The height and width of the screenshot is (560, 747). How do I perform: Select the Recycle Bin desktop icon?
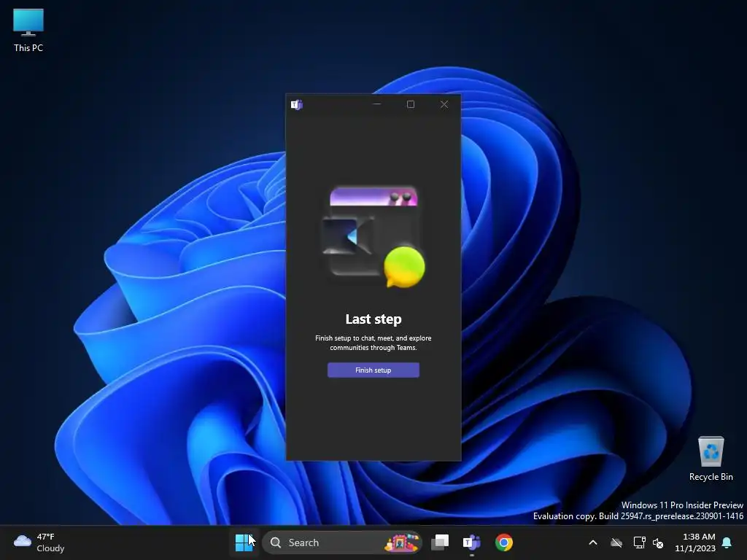[x=711, y=459]
